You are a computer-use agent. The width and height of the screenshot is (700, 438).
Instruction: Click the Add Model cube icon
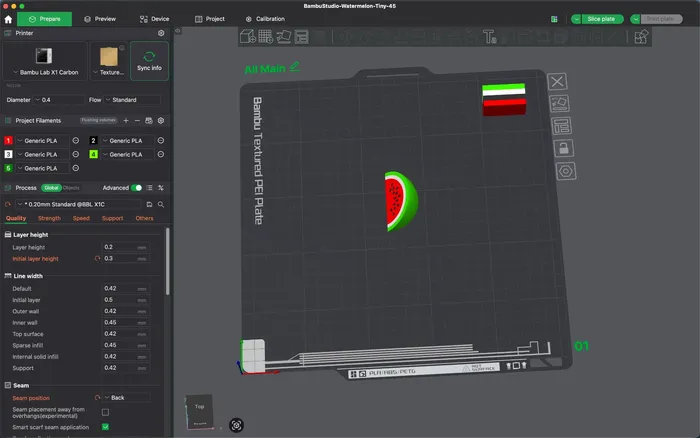(x=246, y=37)
